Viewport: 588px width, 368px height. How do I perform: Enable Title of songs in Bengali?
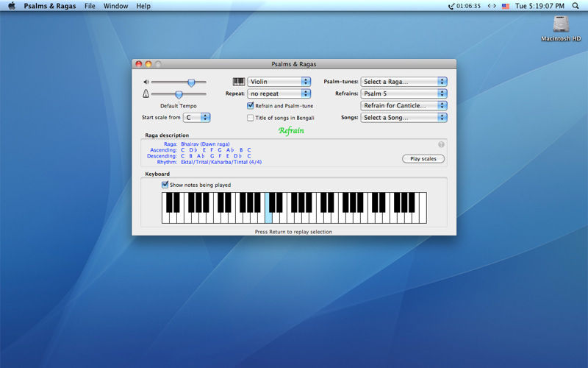pyautogui.click(x=250, y=118)
